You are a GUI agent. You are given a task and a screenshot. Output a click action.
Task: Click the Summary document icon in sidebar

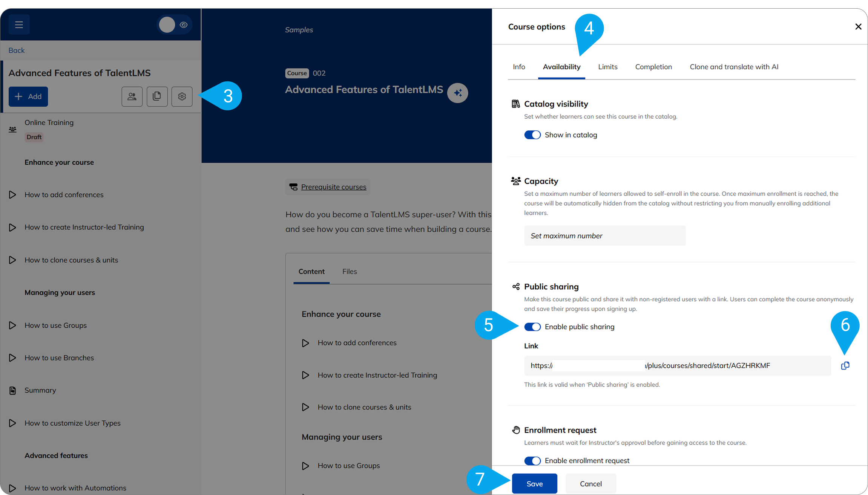coord(12,390)
